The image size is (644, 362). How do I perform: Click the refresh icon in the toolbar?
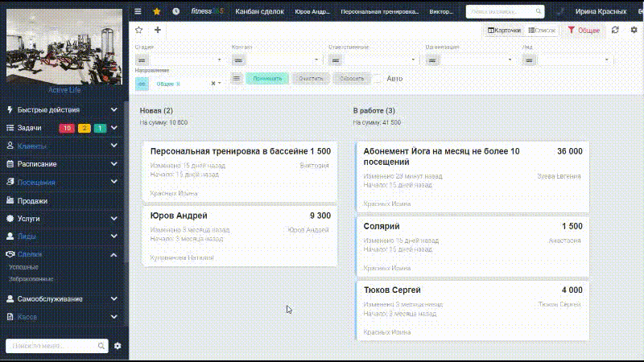point(615,30)
